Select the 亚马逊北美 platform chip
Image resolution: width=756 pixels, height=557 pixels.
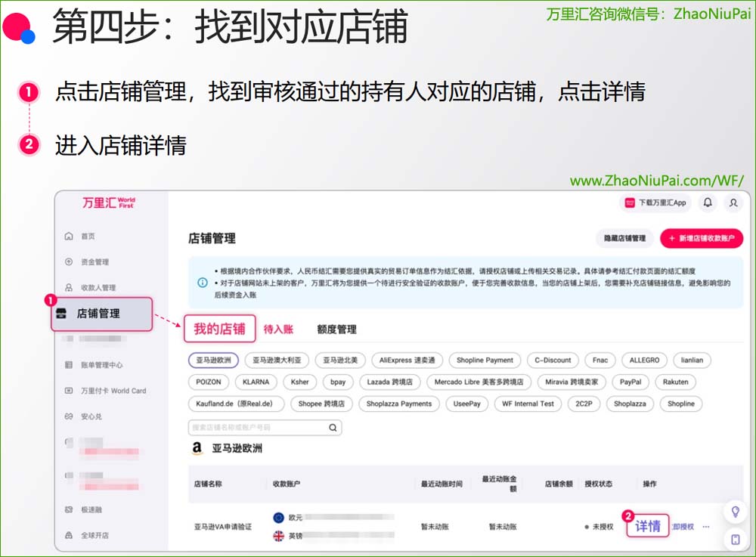(x=340, y=360)
